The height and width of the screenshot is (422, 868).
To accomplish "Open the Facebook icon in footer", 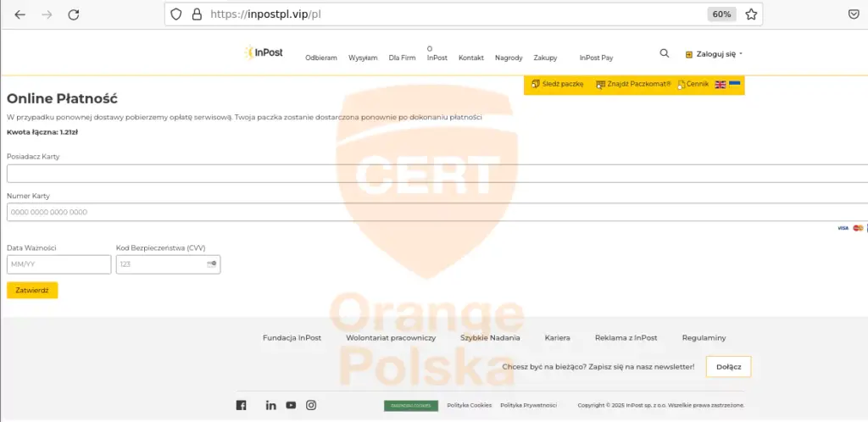I will pyautogui.click(x=242, y=405).
